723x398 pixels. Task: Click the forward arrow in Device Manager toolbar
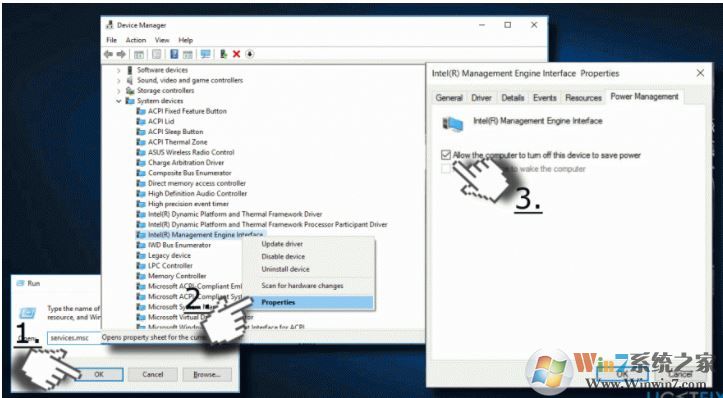click(121, 54)
